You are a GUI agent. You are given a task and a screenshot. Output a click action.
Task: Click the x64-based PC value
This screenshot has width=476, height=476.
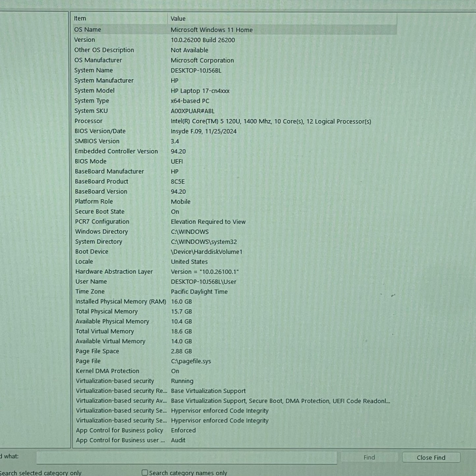(x=190, y=101)
